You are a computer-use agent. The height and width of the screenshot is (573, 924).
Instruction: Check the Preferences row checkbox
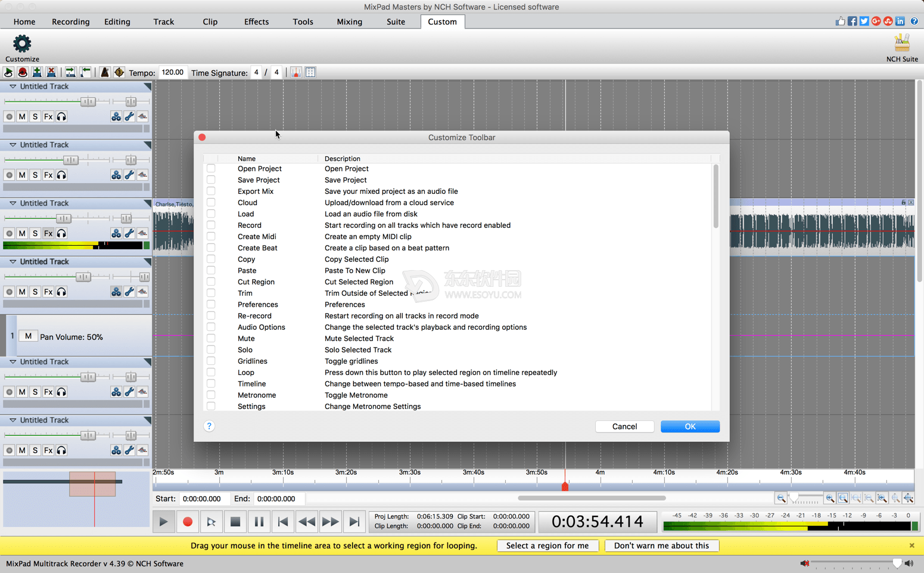(211, 305)
